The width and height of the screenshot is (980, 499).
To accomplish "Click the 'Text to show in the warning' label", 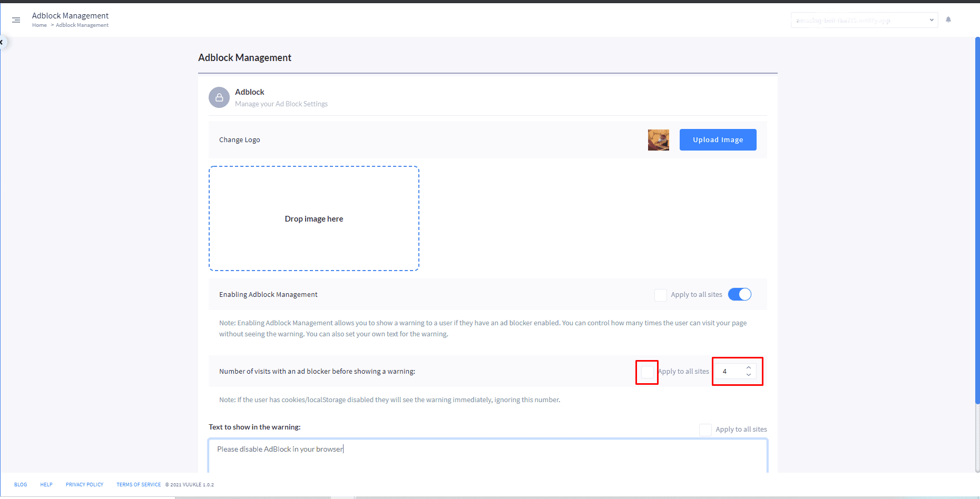I will click(254, 427).
